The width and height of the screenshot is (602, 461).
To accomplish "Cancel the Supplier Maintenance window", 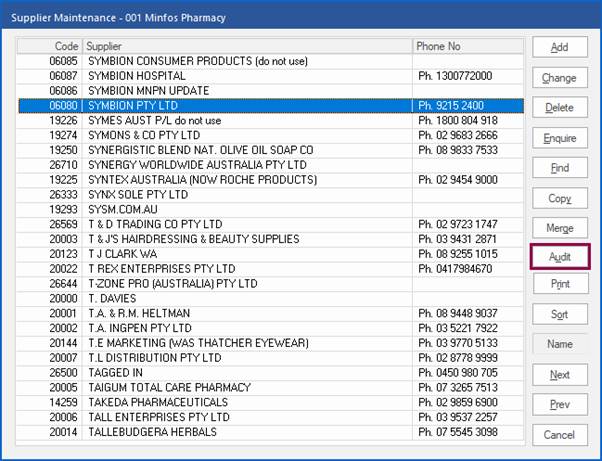I will (x=560, y=435).
